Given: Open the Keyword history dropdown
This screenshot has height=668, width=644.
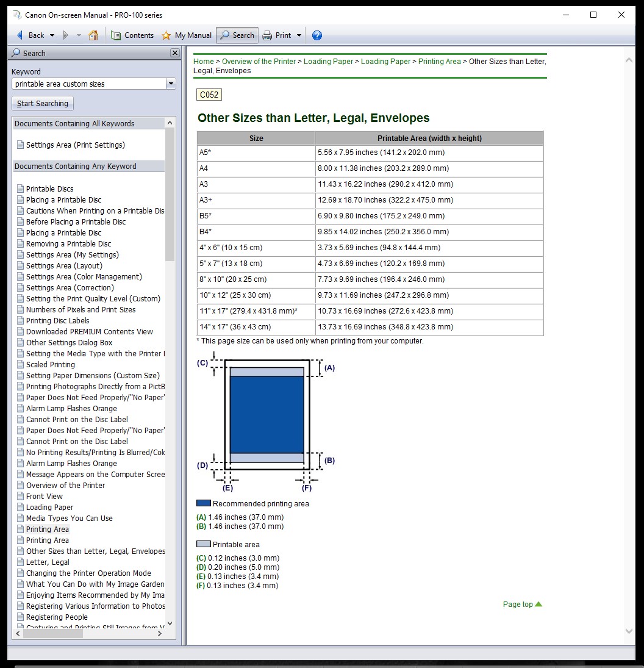Looking at the screenshot, I should [x=171, y=84].
